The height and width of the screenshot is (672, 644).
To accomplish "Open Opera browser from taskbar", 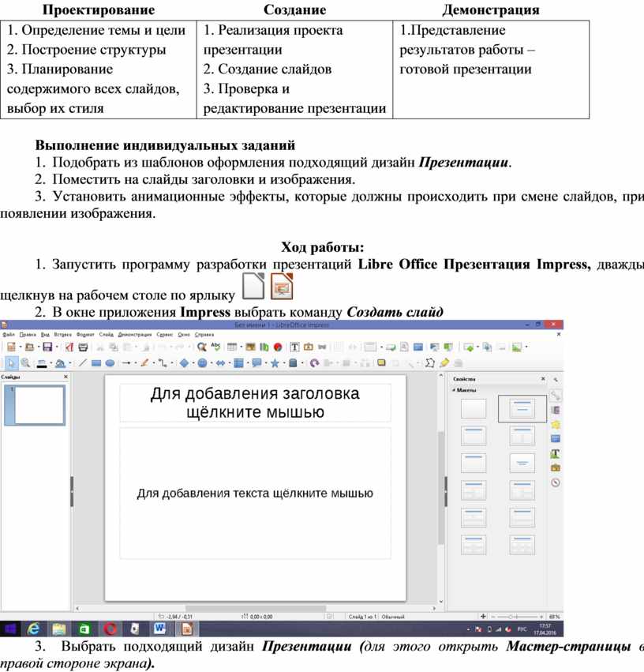I will tap(110, 629).
